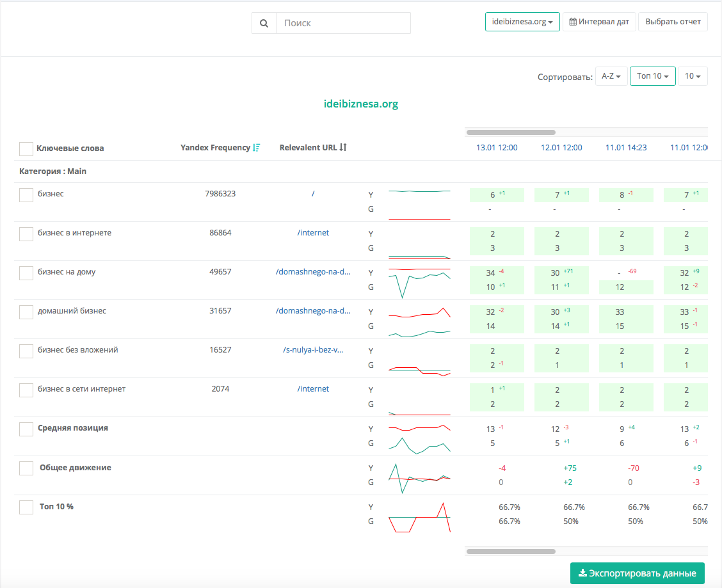Viewport: 722px width, 588px height.
Task: Open the ideibiznesa.org title link
Action: tap(361, 104)
